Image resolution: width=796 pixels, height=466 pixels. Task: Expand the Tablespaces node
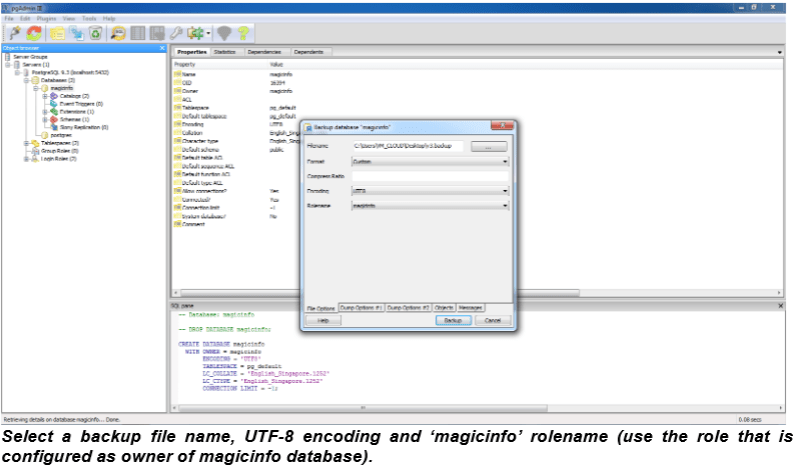[x=26, y=143]
